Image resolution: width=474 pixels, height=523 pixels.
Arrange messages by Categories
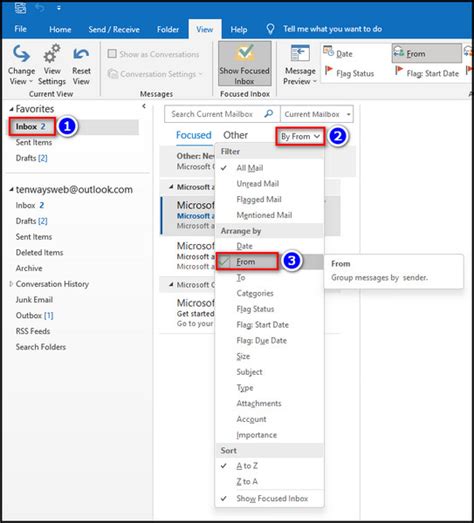[270, 293]
